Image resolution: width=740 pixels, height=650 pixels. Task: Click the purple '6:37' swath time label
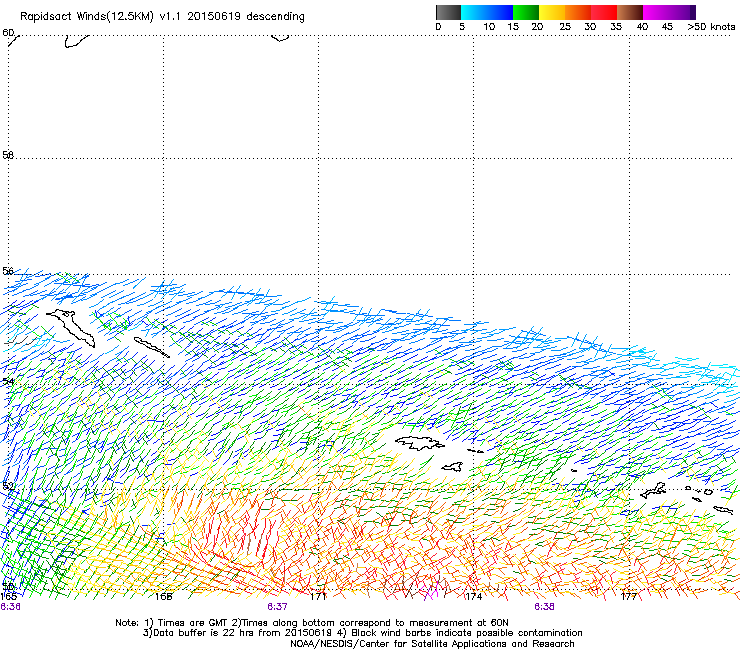(277, 607)
